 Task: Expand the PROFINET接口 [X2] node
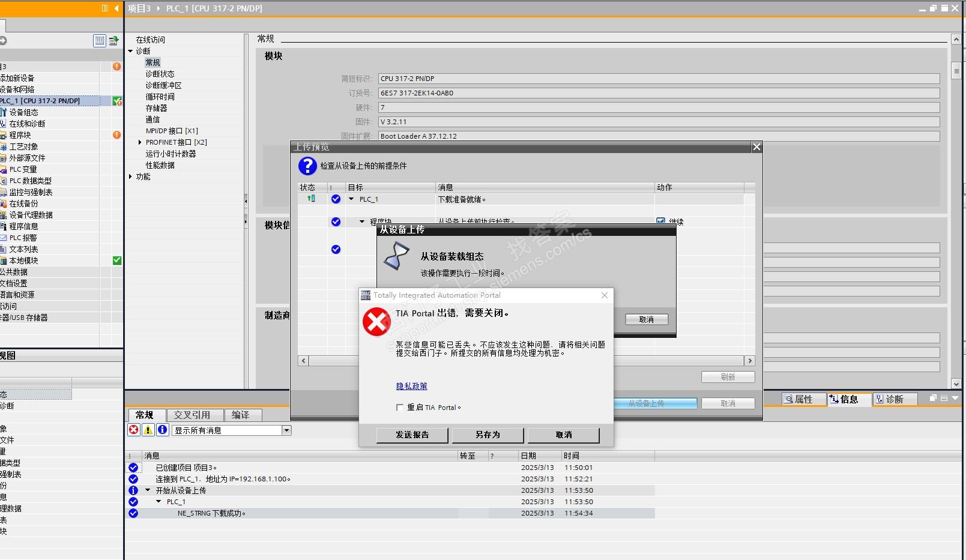[x=140, y=142]
